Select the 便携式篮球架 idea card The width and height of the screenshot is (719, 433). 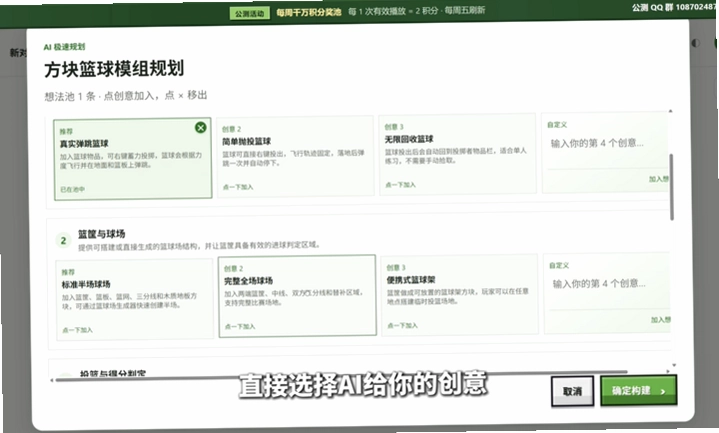pyautogui.click(x=459, y=294)
